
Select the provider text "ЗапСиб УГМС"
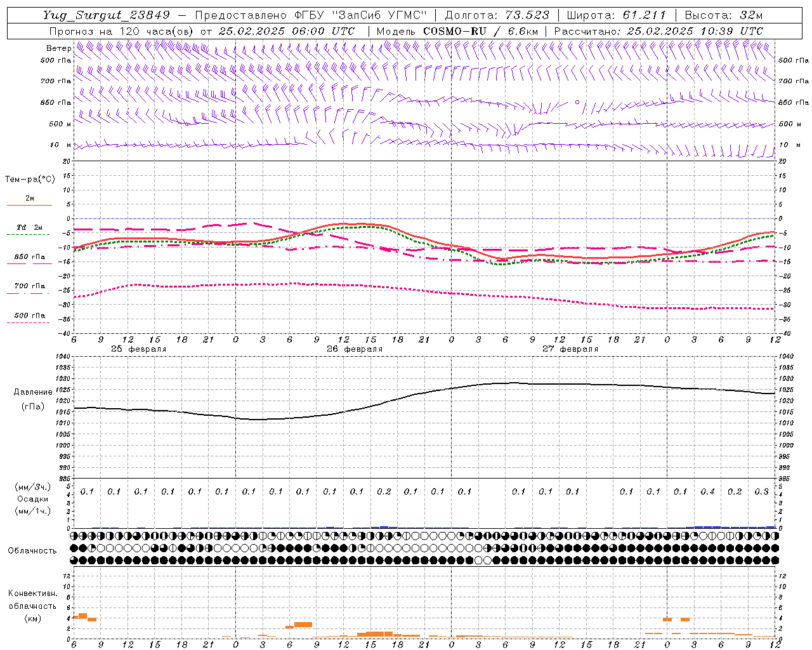tap(378, 15)
